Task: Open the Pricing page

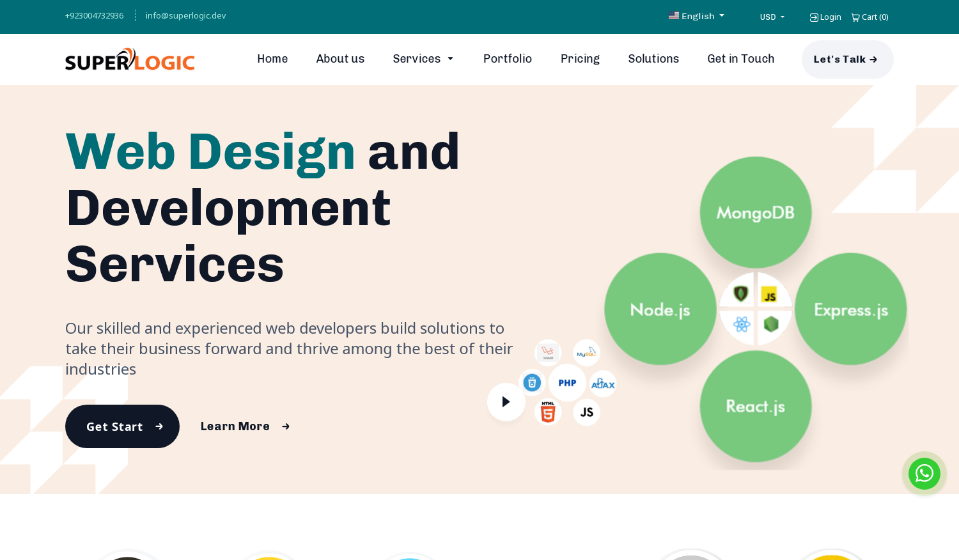Action: pyautogui.click(x=580, y=59)
